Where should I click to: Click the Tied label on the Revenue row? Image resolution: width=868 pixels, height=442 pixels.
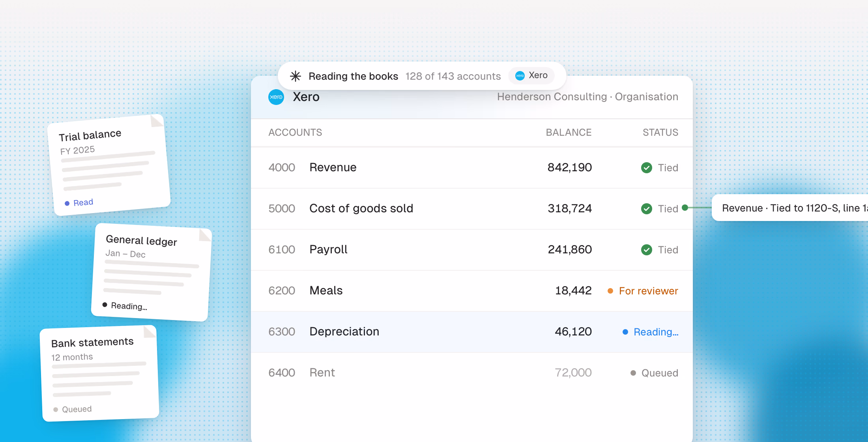pyautogui.click(x=668, y=168)
